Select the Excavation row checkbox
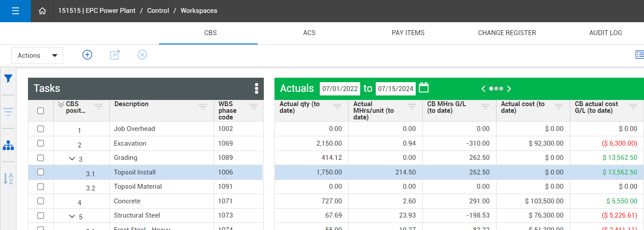Screen dimensions: 644x230 (41, 143)
